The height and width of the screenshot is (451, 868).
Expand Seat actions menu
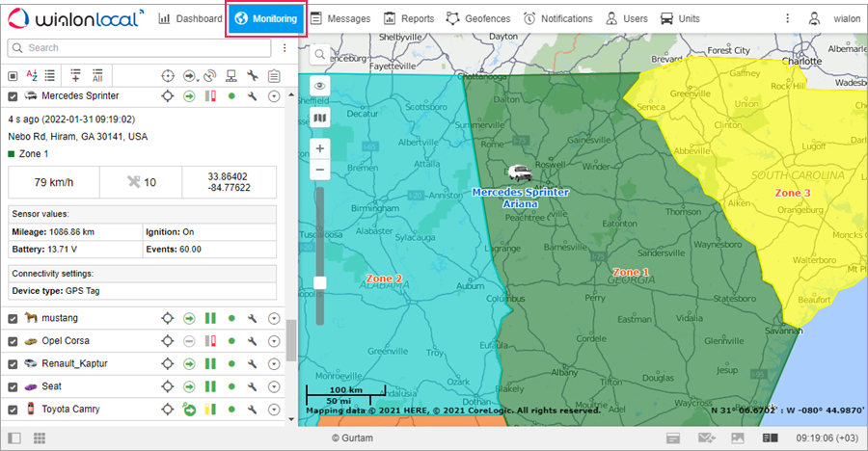point(274,386)
